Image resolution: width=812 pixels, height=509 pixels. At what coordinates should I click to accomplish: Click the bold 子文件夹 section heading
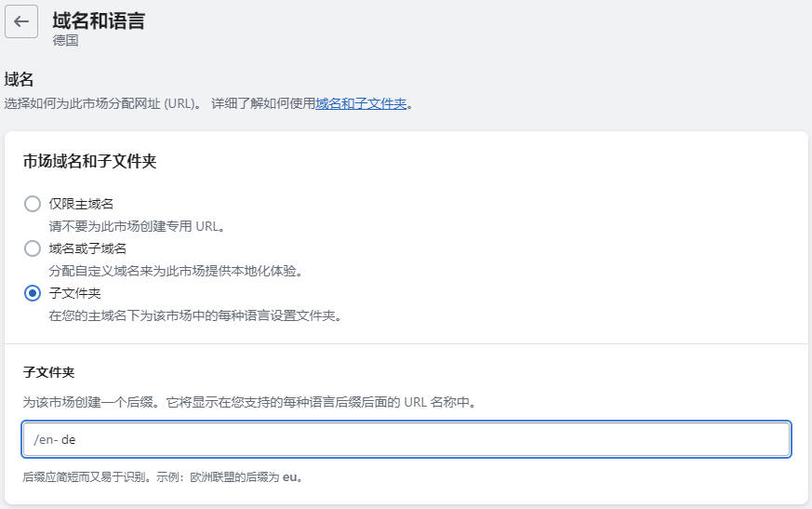click(48, 372)
